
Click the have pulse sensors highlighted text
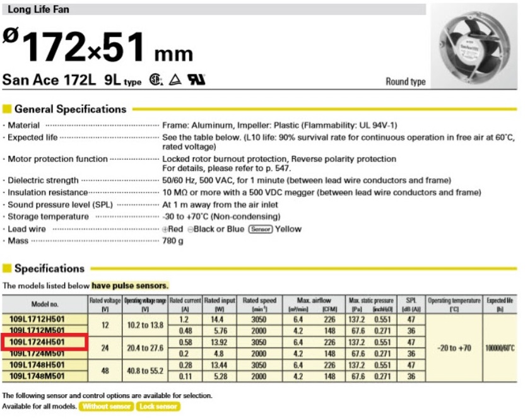(x=130, y=286)
